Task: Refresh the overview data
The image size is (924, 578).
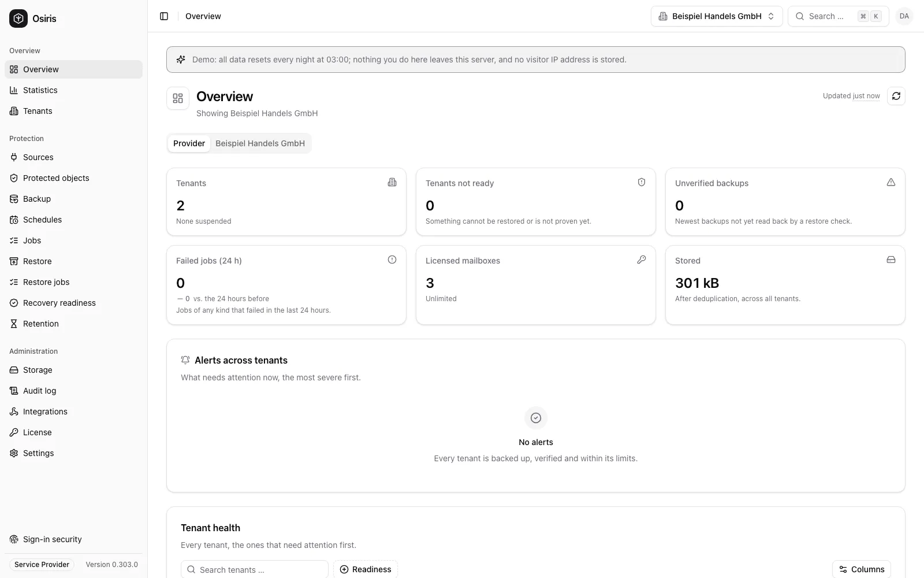Action: click(896, 96)
